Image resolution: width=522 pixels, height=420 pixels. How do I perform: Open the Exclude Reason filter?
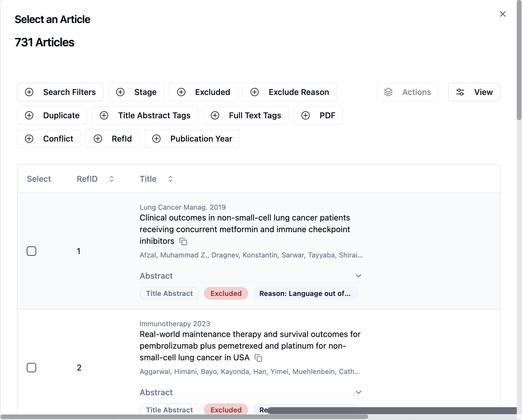point(289,92)
